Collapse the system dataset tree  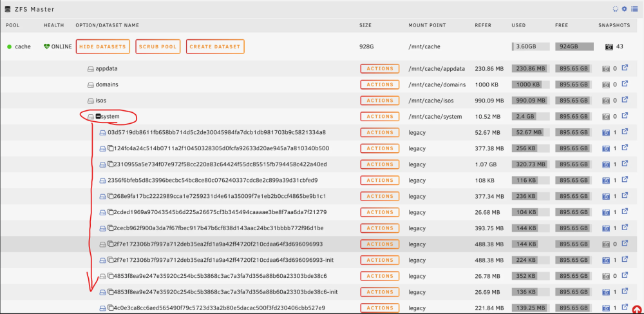98,117
